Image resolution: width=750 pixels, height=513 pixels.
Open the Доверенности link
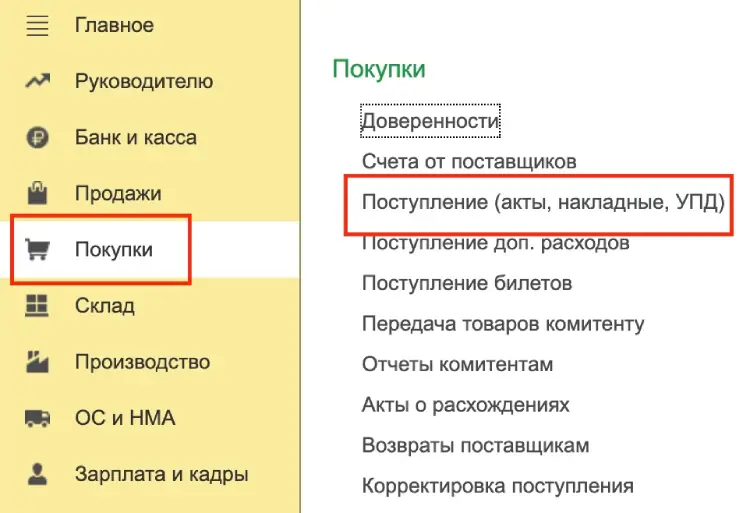pos(430,122)
